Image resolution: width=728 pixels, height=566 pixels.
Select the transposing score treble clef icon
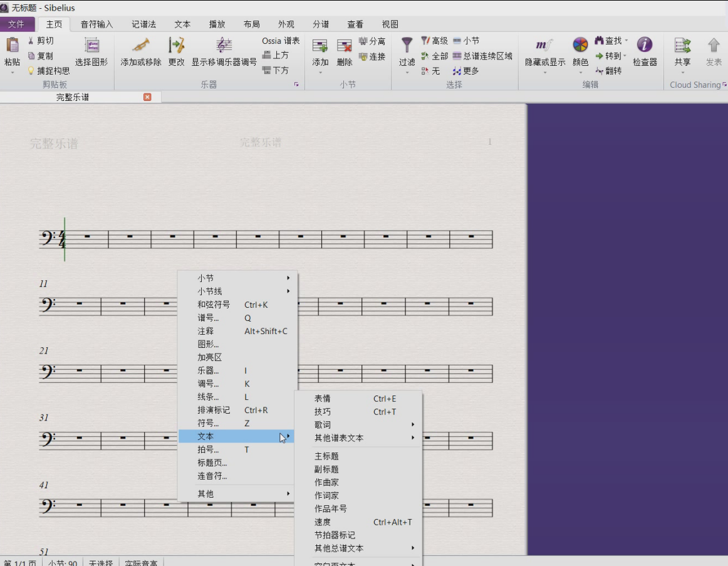(224, 46)
